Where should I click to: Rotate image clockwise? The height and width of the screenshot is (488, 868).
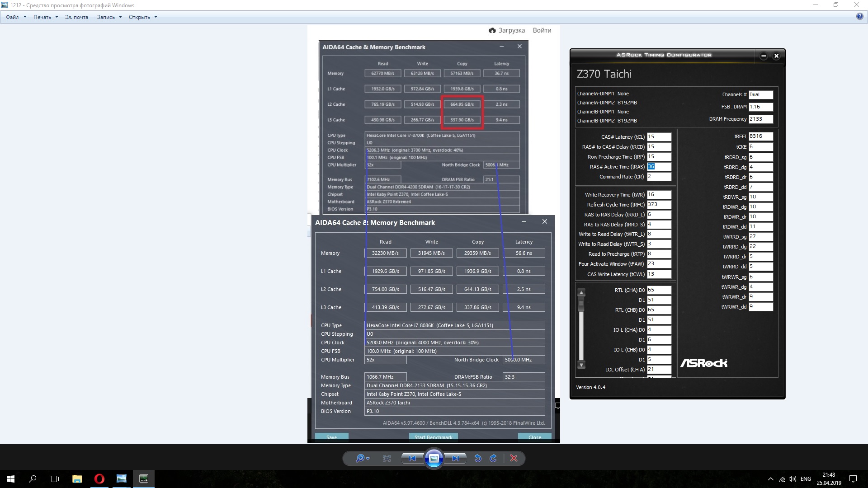point(493,458)
